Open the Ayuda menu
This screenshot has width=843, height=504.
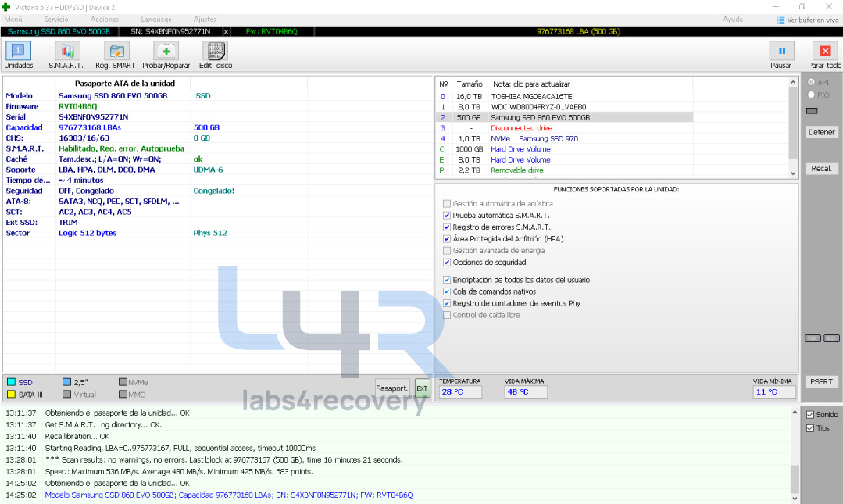732,20
